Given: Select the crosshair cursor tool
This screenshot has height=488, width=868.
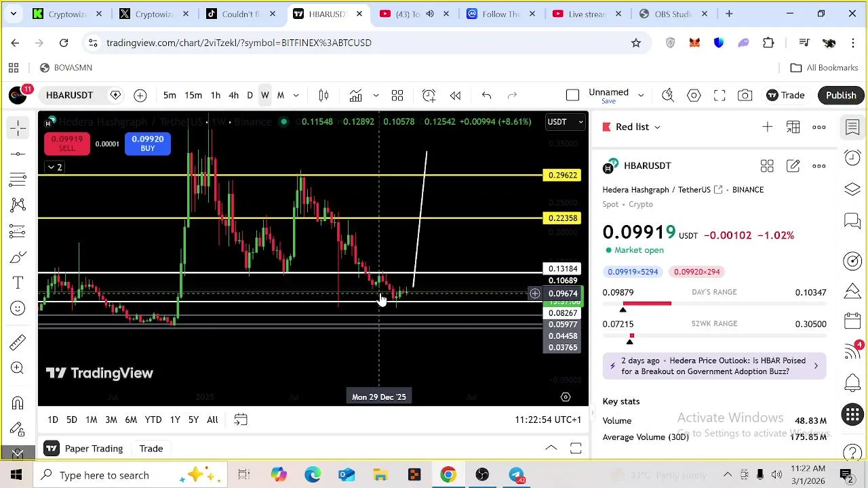Looking at the screenshot, I should [18, 127].
